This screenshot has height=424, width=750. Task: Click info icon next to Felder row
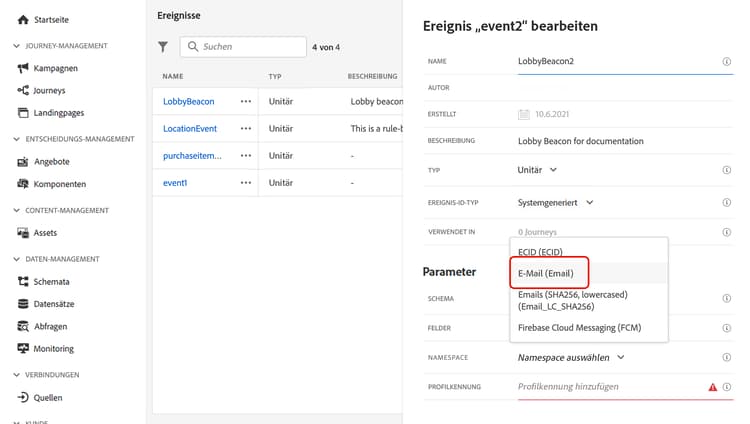[x=727, y=328]
